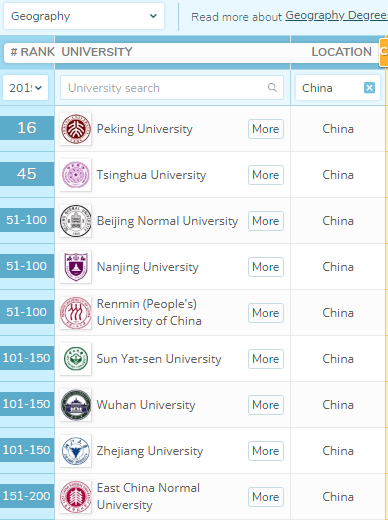Click rank 16 cell for Peking University

27,128
